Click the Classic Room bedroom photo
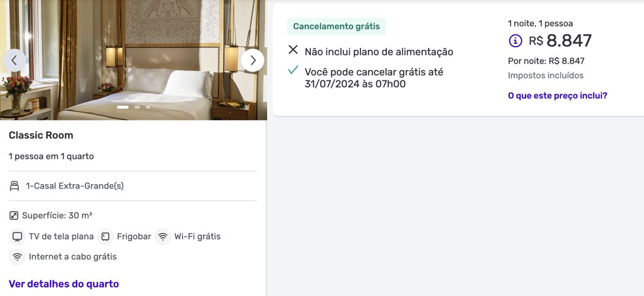This screenshot has height=296, width=644. tap(134, 60)
